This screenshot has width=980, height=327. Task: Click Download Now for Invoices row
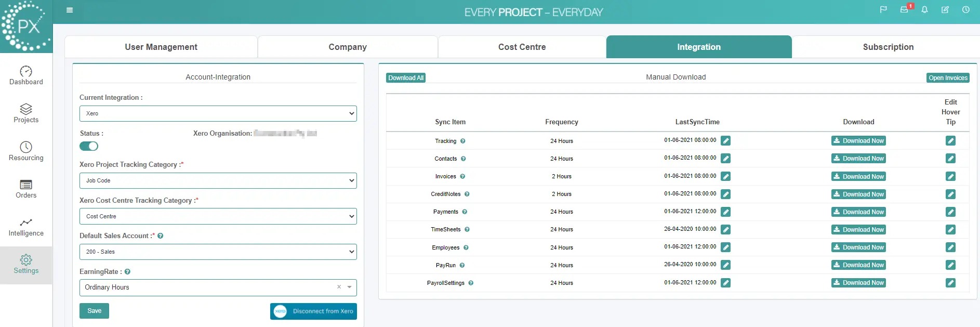(858, 177)
